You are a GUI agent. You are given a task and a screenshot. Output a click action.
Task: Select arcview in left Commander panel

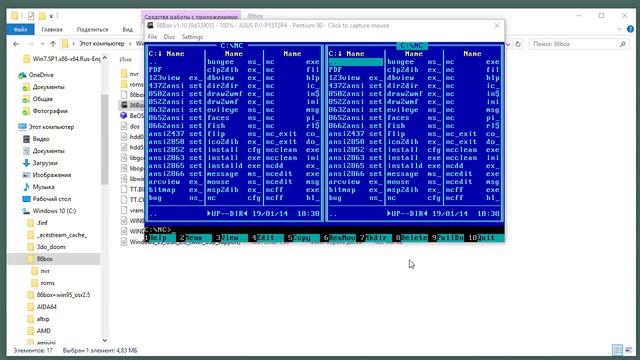176,182
